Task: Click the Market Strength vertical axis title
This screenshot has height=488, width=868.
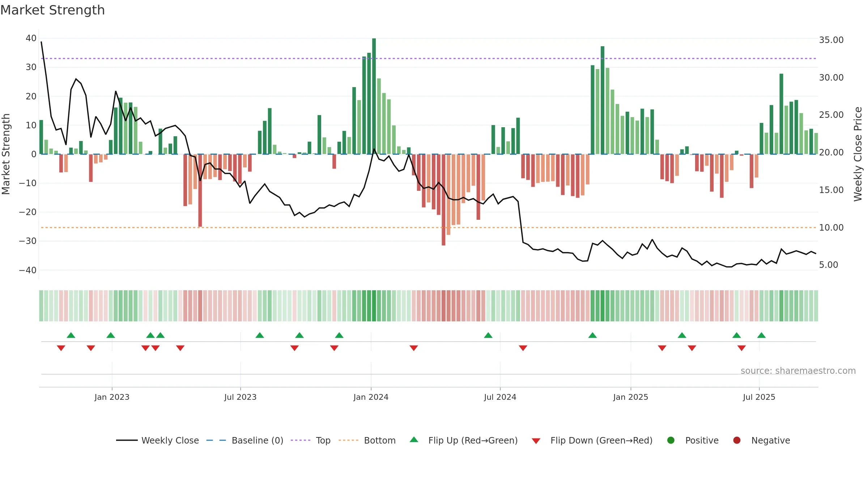Action: (x=6, y=154)
